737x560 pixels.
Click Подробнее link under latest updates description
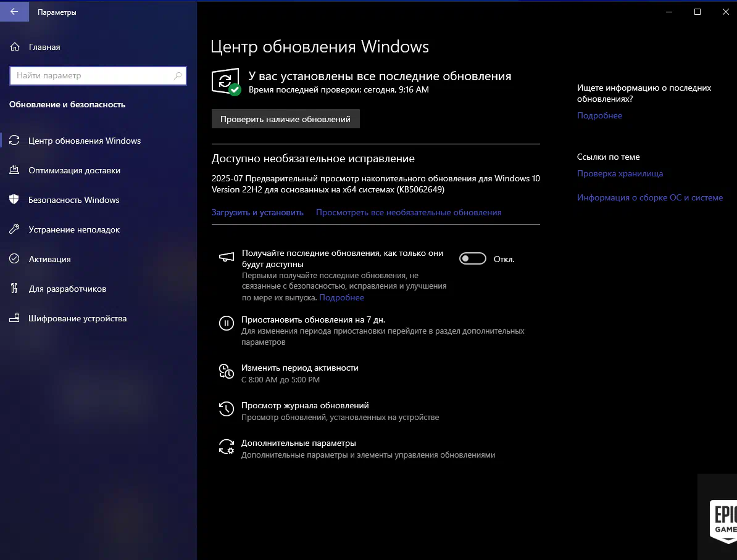(341, 297)
